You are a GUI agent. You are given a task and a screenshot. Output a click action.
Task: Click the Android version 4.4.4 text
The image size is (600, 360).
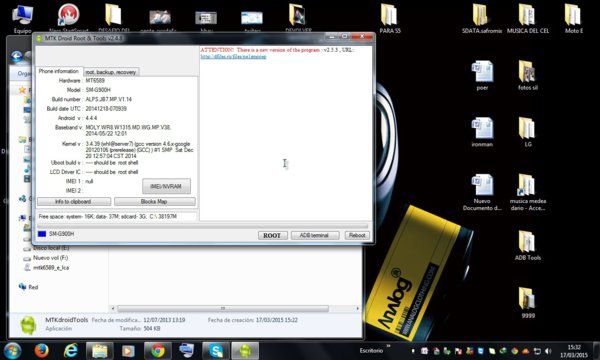tap(91, 118)
